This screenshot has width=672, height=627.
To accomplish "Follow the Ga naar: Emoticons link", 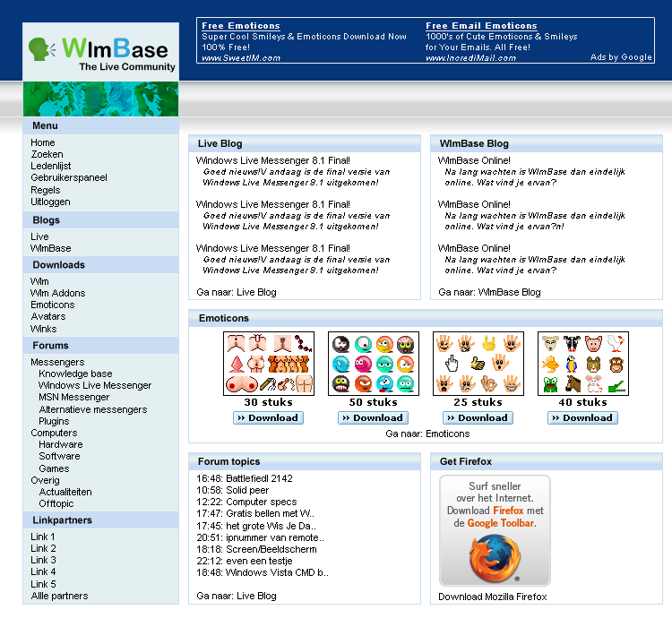I will (x=427, y=434).
